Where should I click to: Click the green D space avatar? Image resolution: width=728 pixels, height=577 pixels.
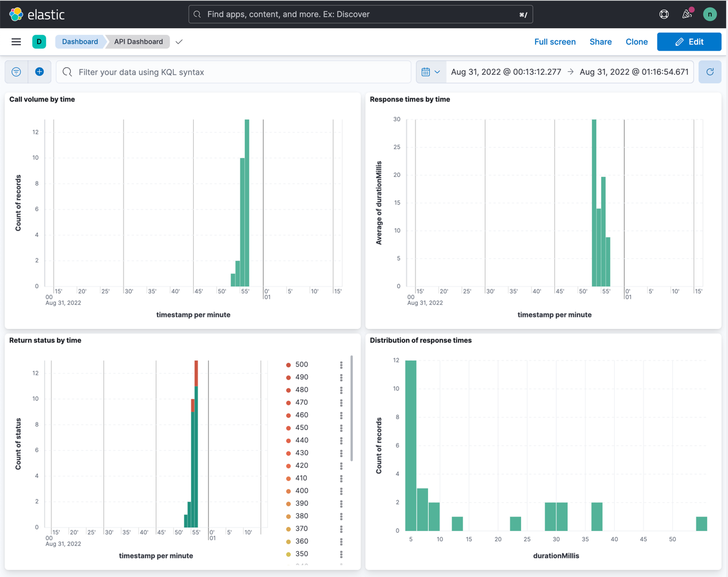point(39,42)
